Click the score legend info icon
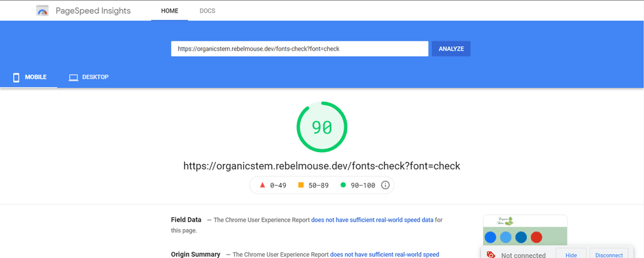Screen dimensions: 644x258 click(385, 185)
